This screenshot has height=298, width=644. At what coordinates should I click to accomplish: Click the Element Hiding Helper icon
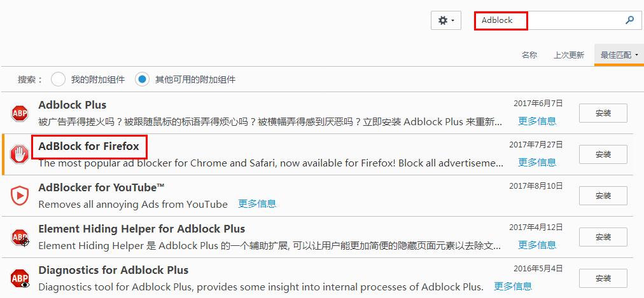click(x=20, y=237)
